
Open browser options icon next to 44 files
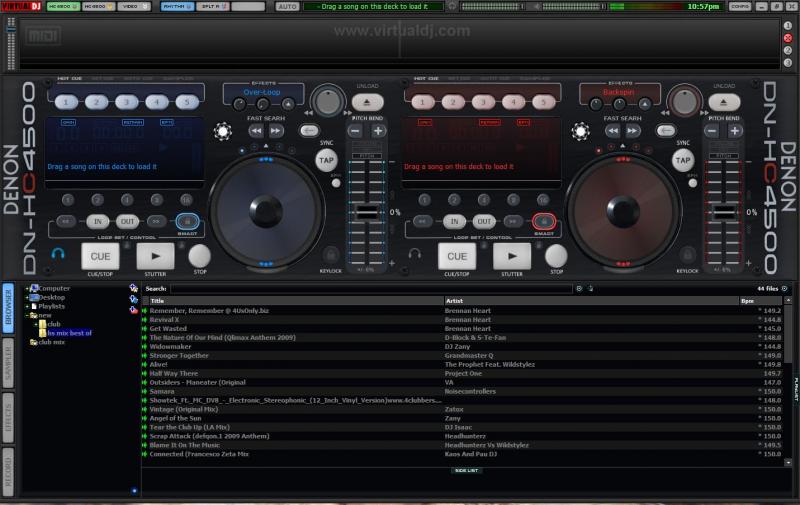pyautogui.click(x=785, y=289)
